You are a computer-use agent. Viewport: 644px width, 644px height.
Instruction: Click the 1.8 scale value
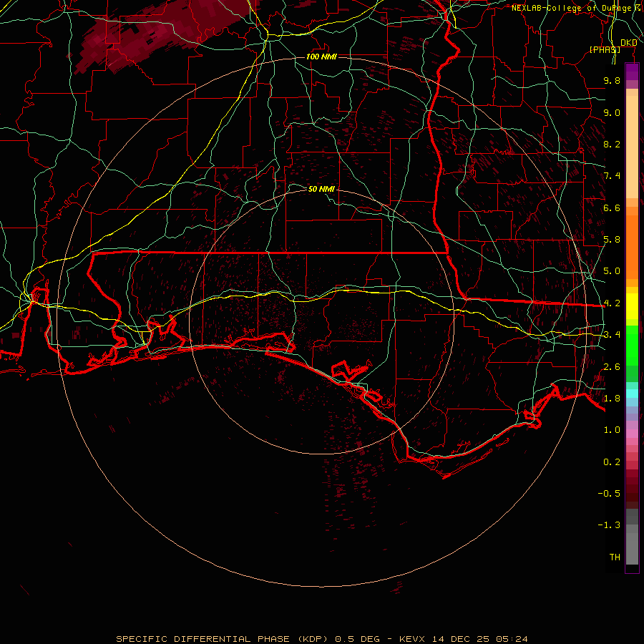coord(612,399)
